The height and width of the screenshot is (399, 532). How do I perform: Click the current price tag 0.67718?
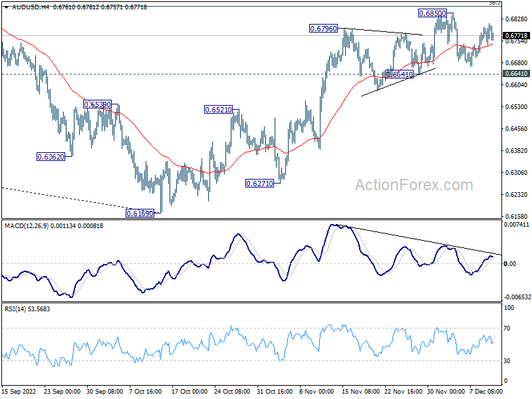516,36
